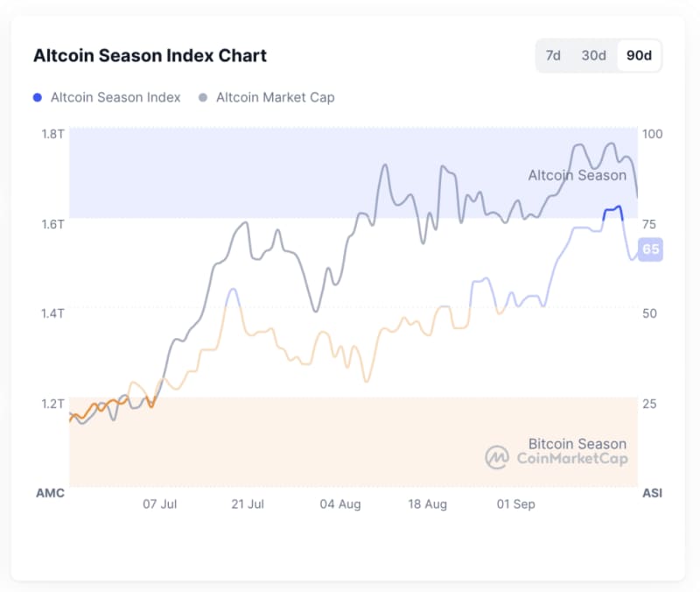
Task: Click the ASI axis label
Action: [x=652, y=493]
